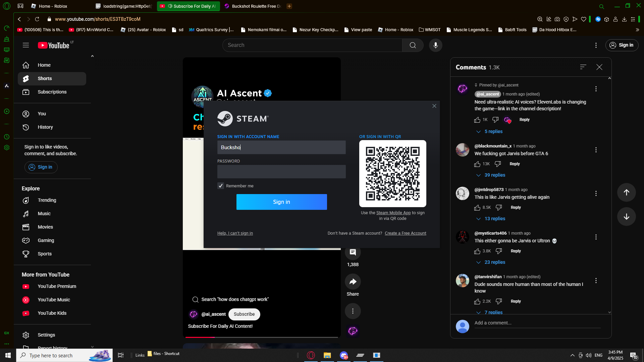Image resolution: width=644 pixels, height=362 pixels.
Task: Open Trending under Explore
Action: pyautogui.click(x=52, y=200)
